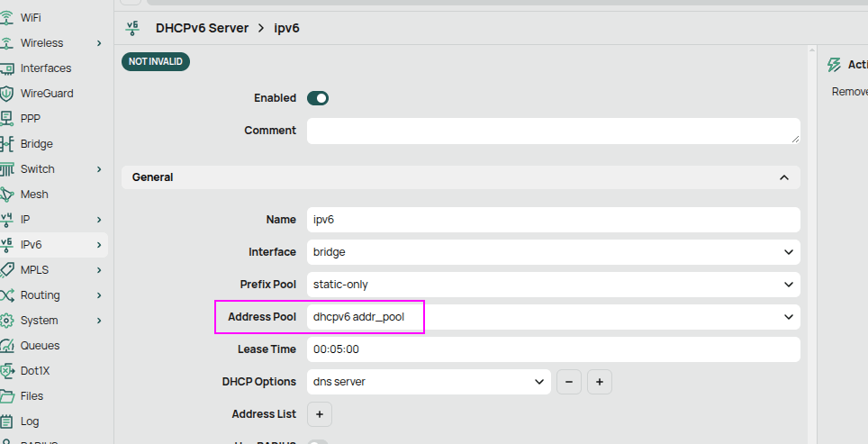The width and height of the screenshot is (868, 444).
Task: Click the WireGuard shield icon in sidebar
Action: tap(8, 94)
